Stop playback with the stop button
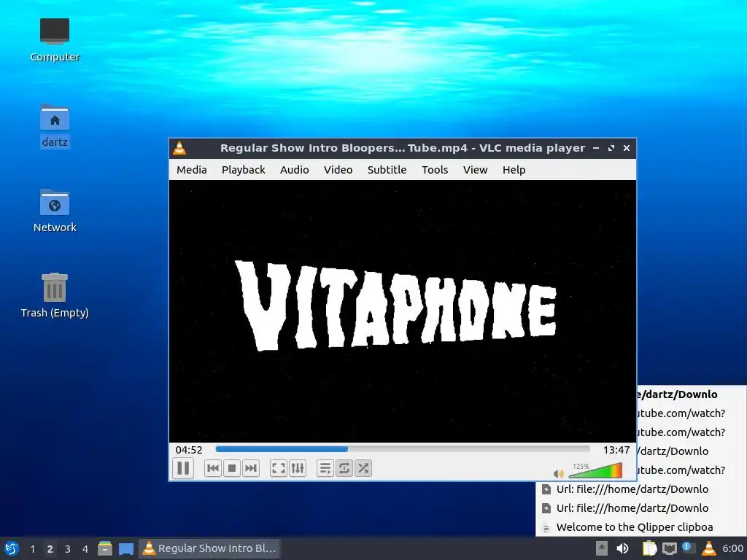The height and width of the screenshot is (560, 747). click(231, 469)
